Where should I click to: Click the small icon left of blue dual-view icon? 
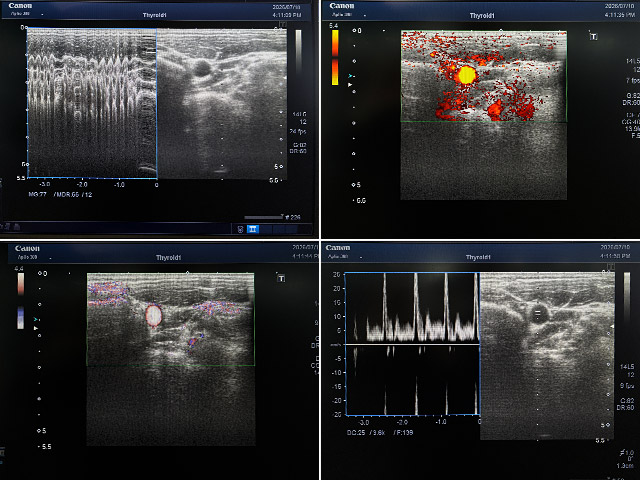click(240, 229)
